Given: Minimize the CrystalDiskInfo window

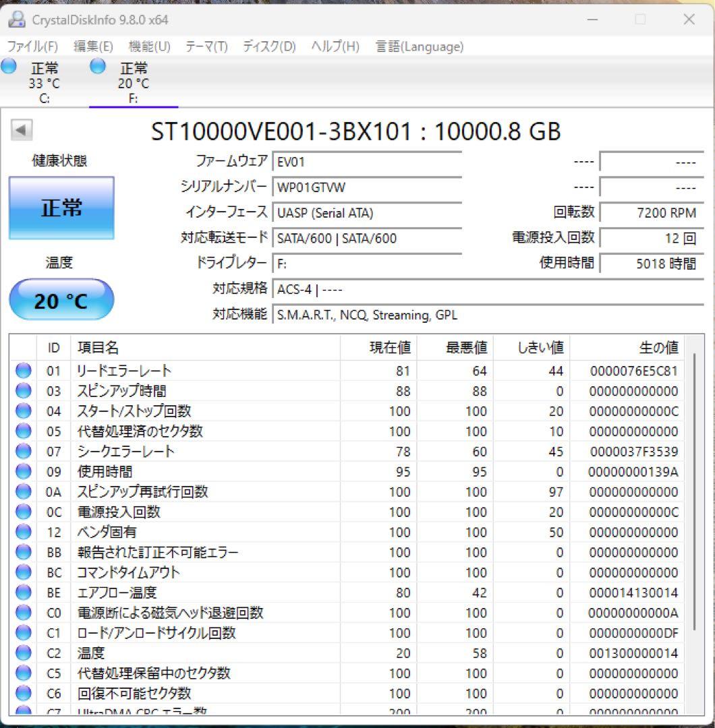Looking at the screenshot, I should 592,20.
